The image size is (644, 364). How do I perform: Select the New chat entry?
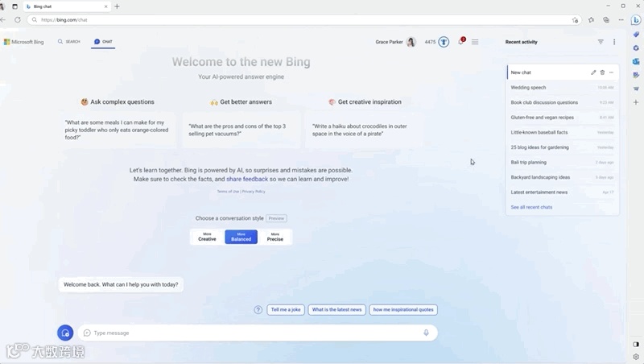(x=562, y=72)
